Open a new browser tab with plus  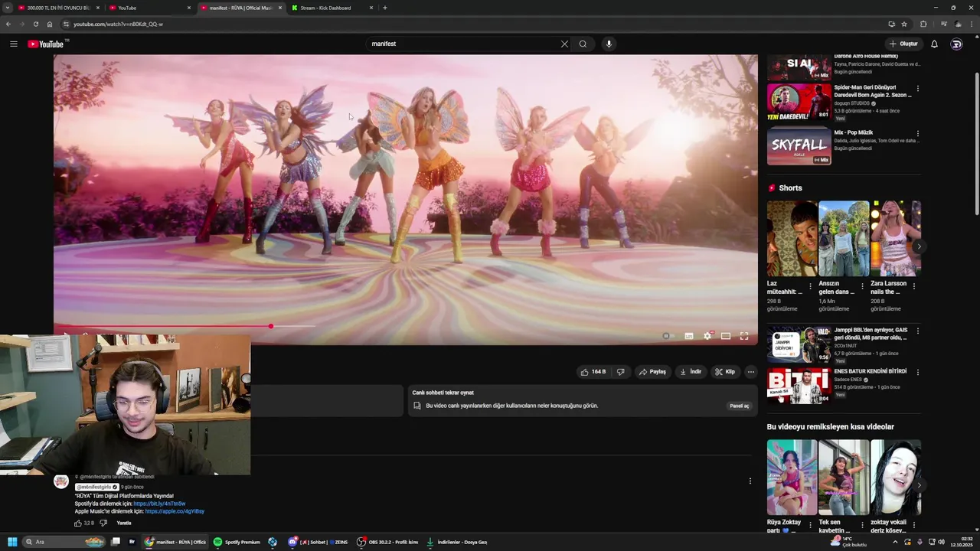click(x=384, y=8)
